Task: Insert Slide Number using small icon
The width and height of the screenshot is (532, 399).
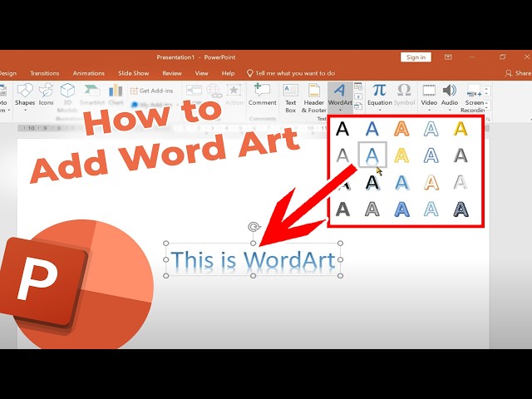Action: click(x=358, y=96)
